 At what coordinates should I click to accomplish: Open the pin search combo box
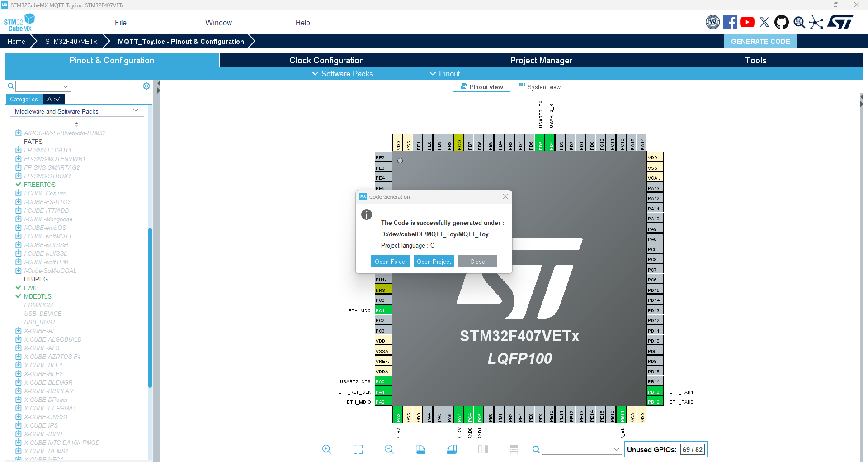tap(581, 449)
